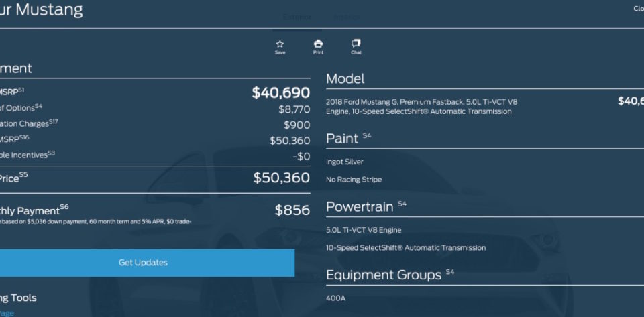Image resolution: width=644 pixels, height=317 pixels.
Task: Click the $900 destination charges value
Action: click(x=297, y=125)
